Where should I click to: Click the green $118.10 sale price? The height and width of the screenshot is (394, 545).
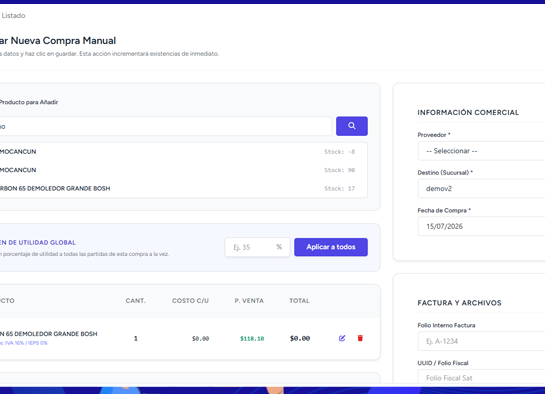pyautogui.click(x=252, y=338)
